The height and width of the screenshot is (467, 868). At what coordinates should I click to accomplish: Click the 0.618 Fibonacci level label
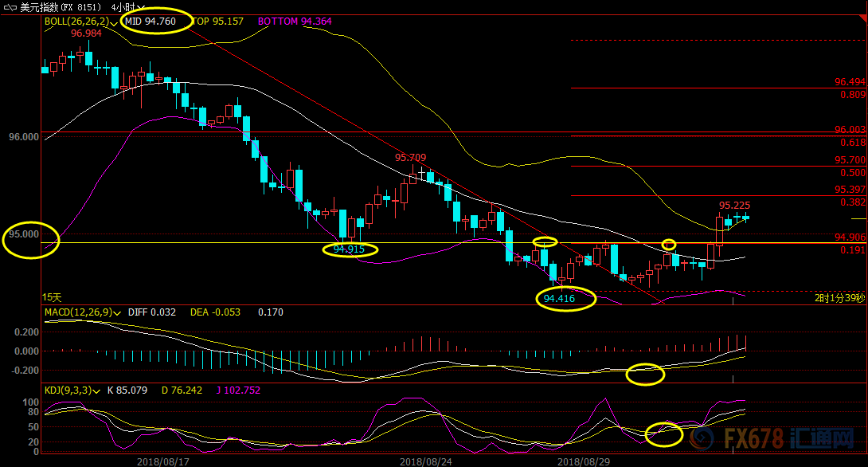[x=853, y=143]
